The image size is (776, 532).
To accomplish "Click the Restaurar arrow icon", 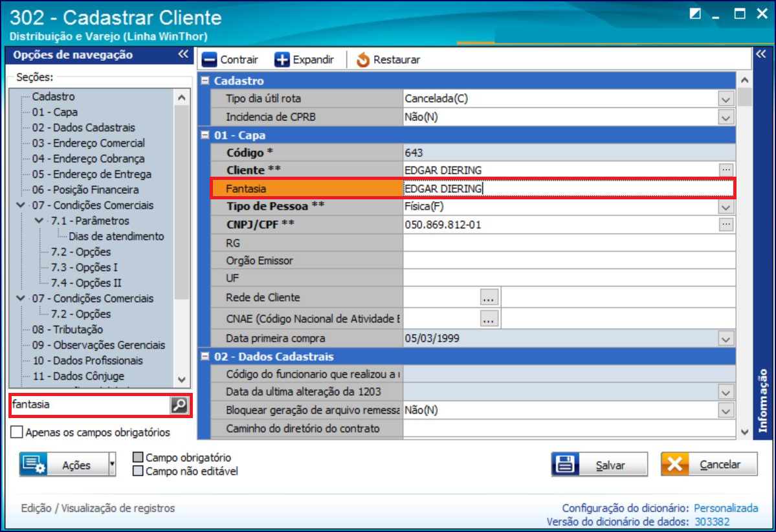I will (x=363, y=60).
